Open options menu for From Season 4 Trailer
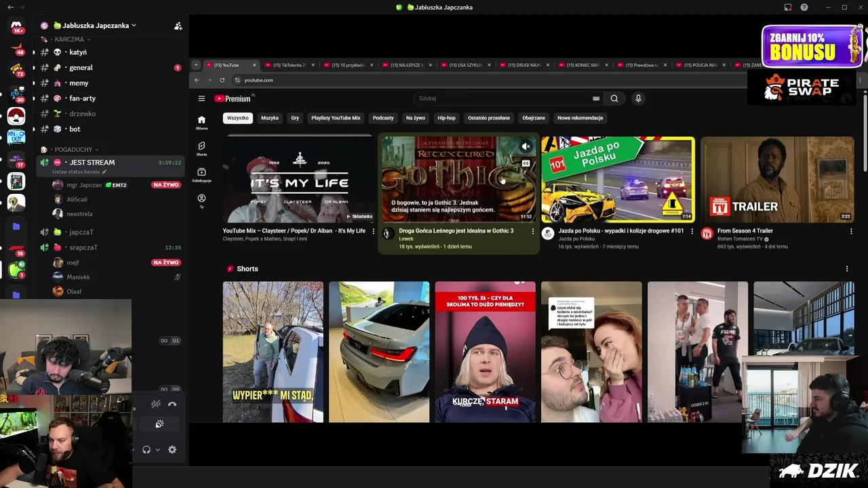This screenshot has width=868, height=488. (851, 232)
